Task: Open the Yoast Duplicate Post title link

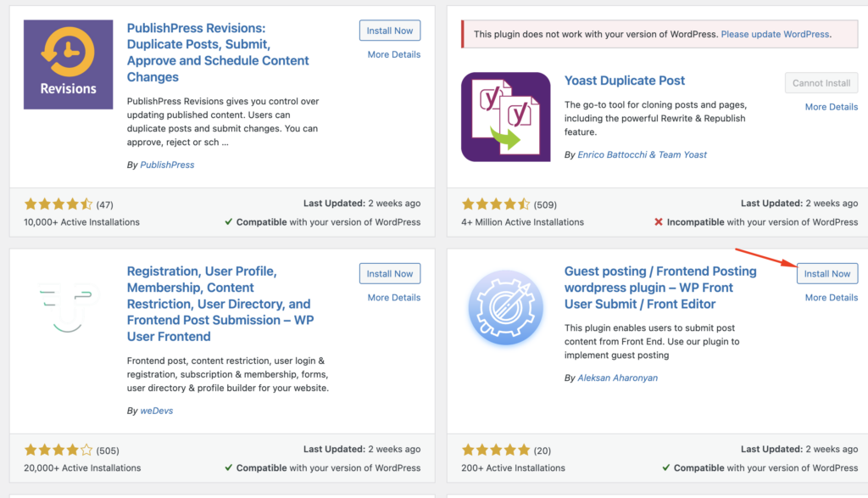Action: coord(625,81)
